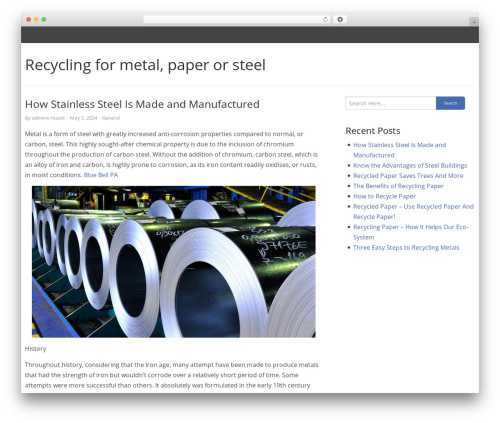Follow the Blue Bell PA link

[x=101, y=175]
